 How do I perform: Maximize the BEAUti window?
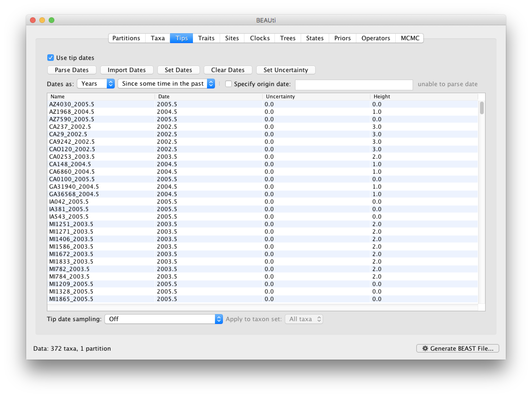click(52, 20)
